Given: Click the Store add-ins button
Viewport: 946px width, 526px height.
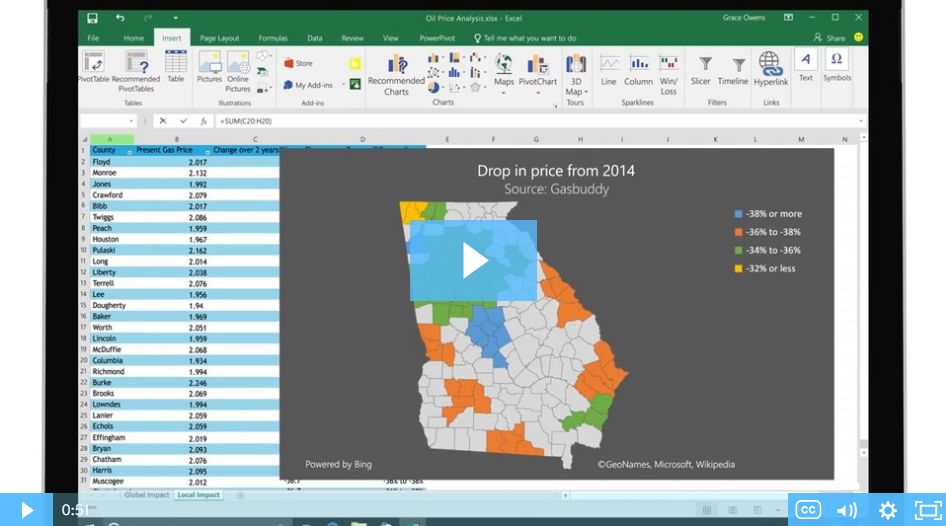Looking at the screenshot, I should pos(299,63).
